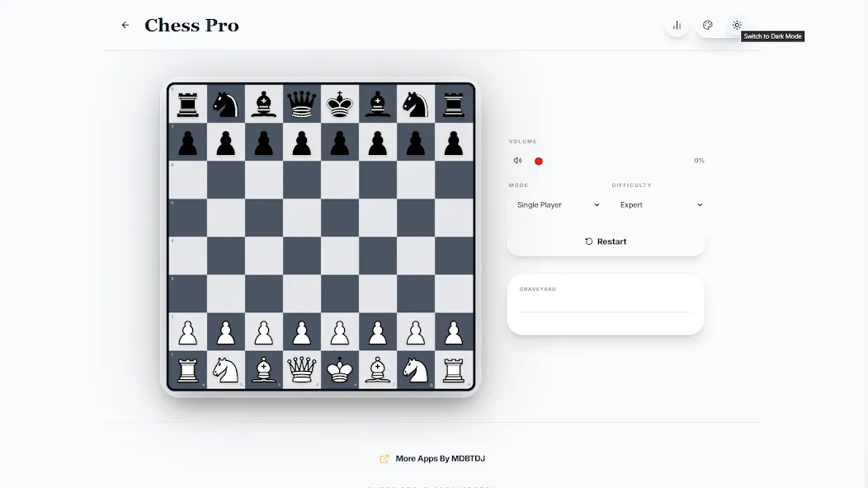Click the Chess Pro title

(x=191, y=26)
